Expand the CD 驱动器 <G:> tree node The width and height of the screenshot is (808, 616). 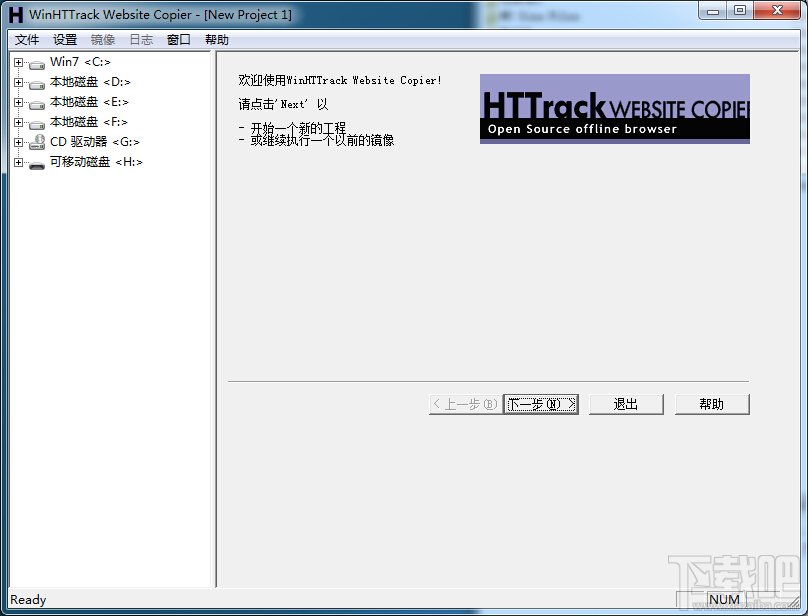click(x=19, y=142)
